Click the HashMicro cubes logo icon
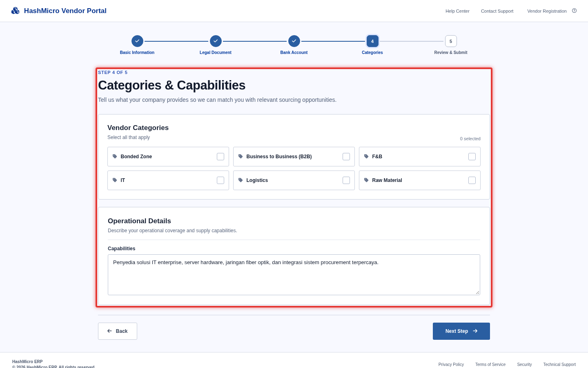This screenshot has width=588, height=368. pos(16,11)
